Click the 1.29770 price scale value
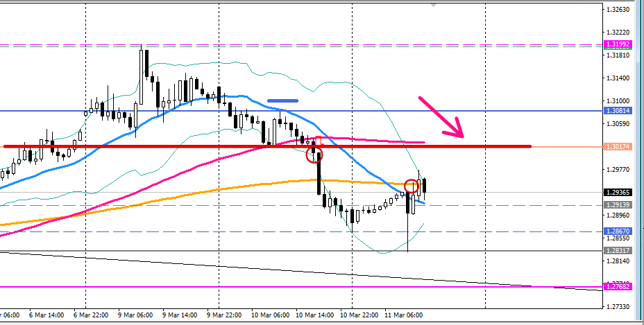 618,169
